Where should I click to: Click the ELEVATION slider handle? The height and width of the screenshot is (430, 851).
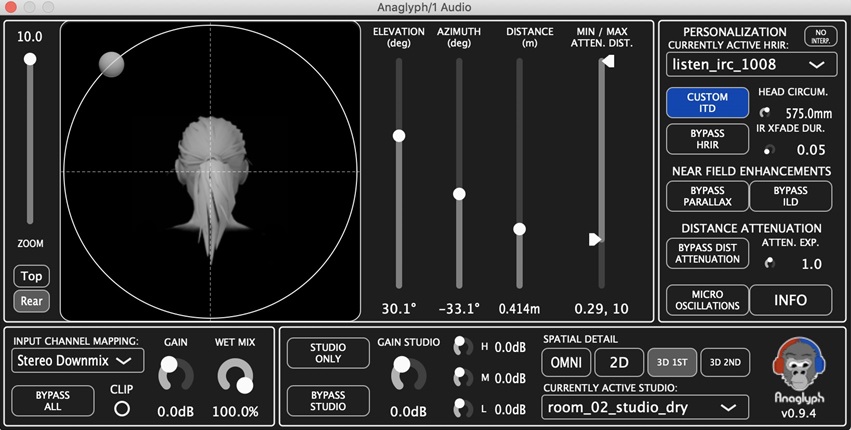click(x=399, y=135)
